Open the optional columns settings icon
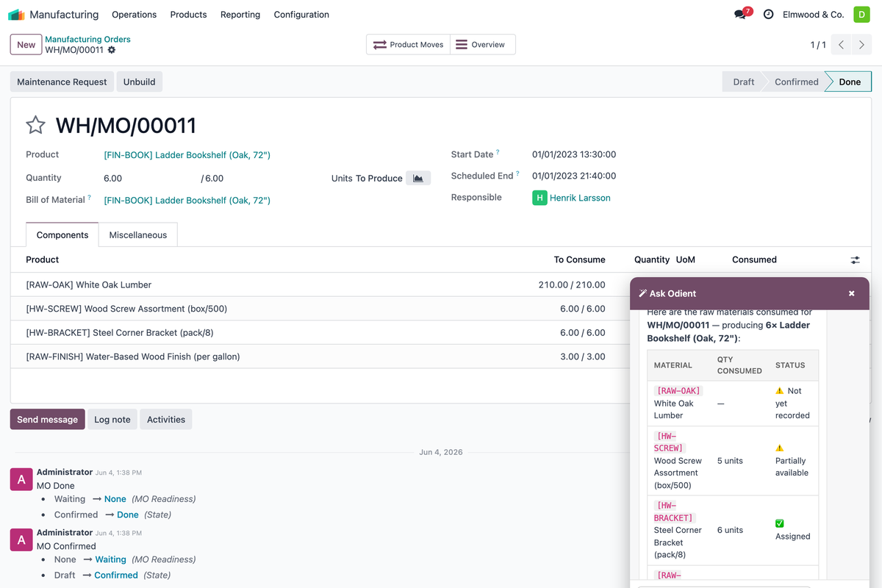Viewport: 882px width, 588px height. pyautogui.click(x=856, y=260)
